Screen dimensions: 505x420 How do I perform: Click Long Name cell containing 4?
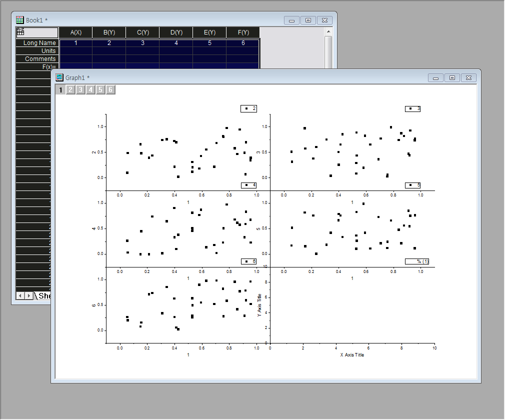pos(176,43)
